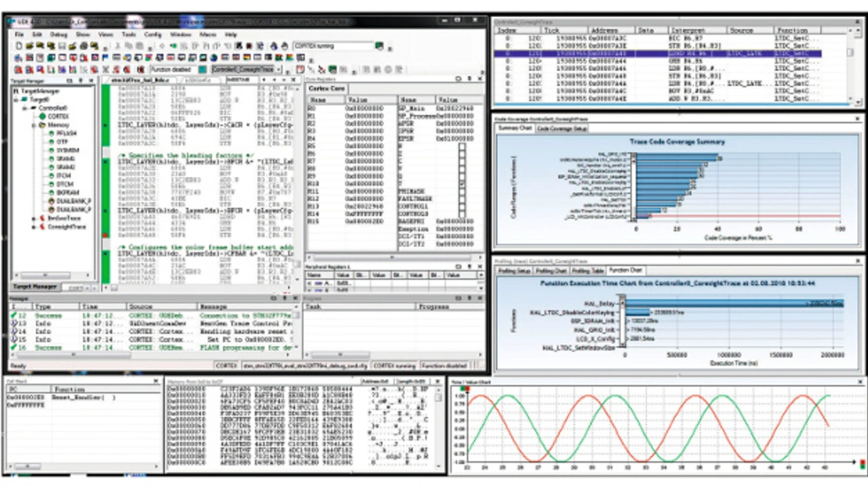Click the green CORTEX node icon

(x=41, y=117)
